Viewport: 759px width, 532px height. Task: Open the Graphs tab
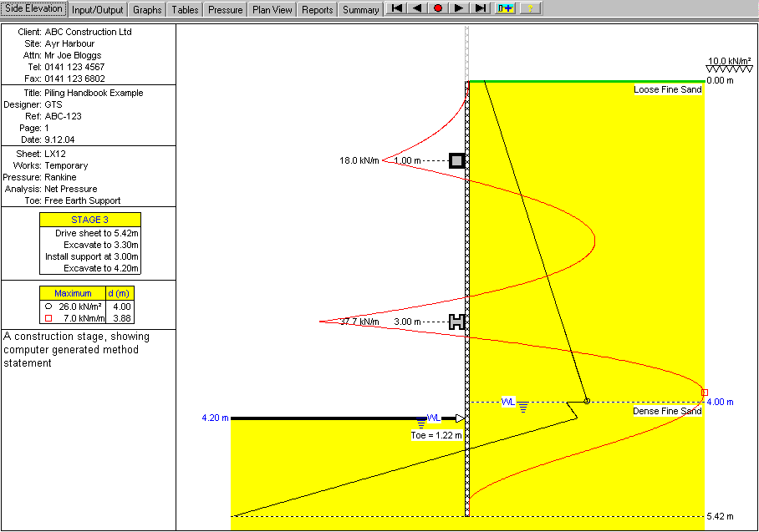click(x=147, y=10)
